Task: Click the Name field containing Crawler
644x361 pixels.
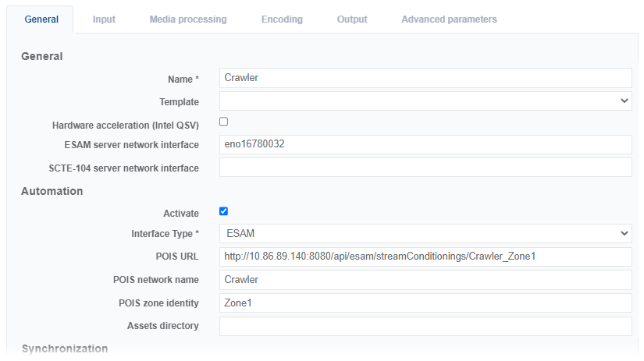Action: coord(425,77)
